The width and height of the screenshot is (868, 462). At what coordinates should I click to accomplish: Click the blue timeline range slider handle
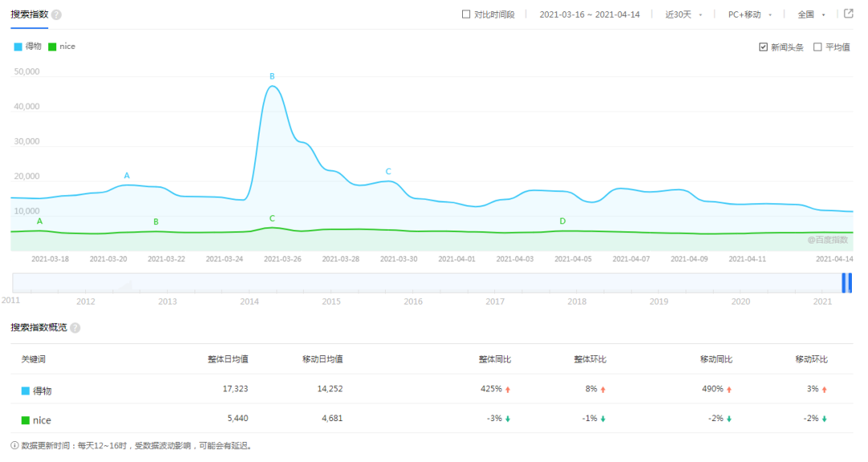(x=847, y=283)
